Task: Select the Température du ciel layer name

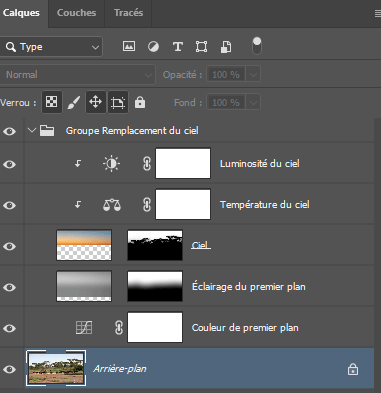Action: [265, 205]
